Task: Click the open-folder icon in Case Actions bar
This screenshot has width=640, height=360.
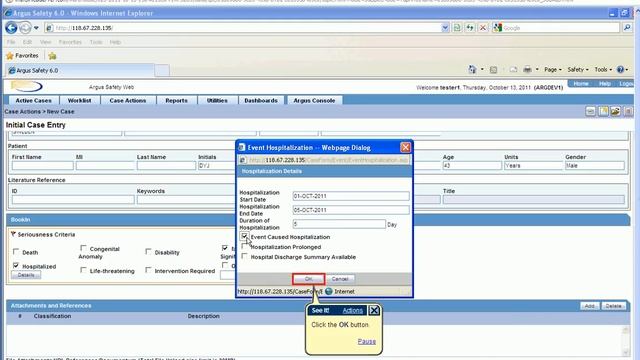Action: tap(616, 111)
